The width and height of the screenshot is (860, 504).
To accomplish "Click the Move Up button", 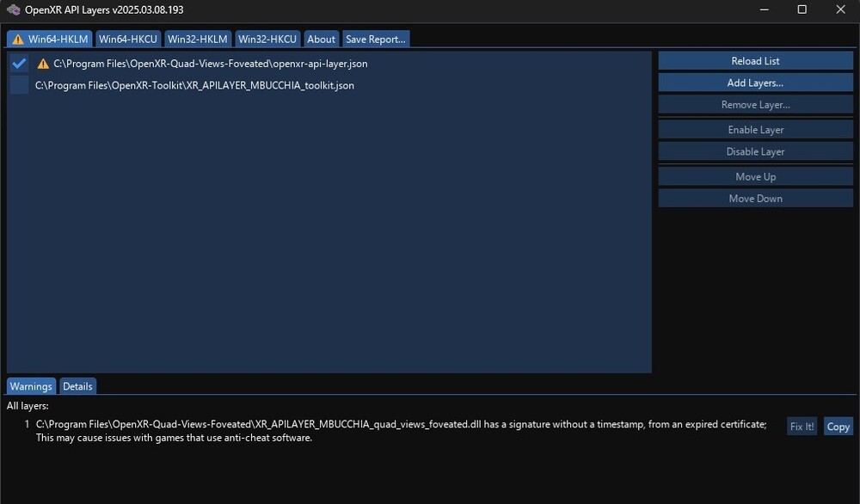I will click(x=755, y=176).
